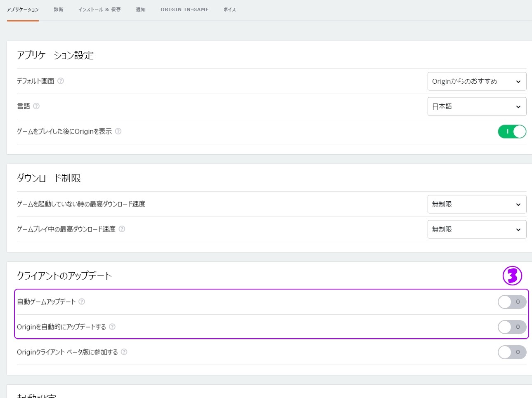This screenshot has width=532, height=398.
Task: Click the ダウンロード制限 heading
Action: (x=49, y=178)
